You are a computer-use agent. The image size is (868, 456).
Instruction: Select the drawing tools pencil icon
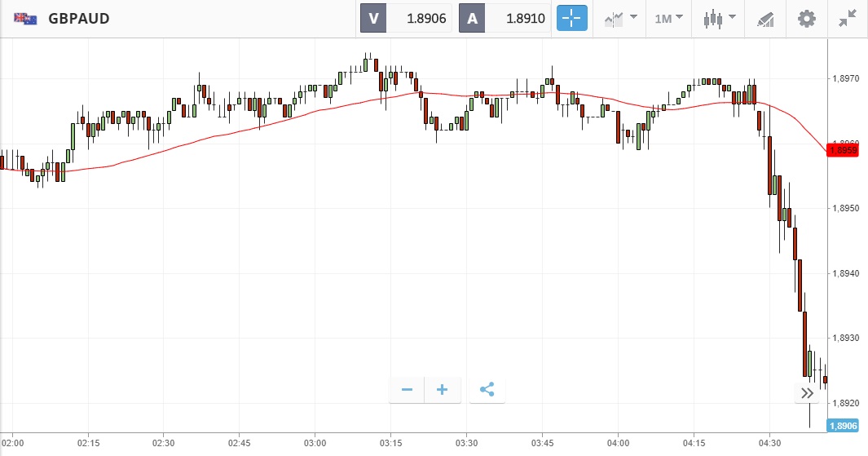click(764, 18)
